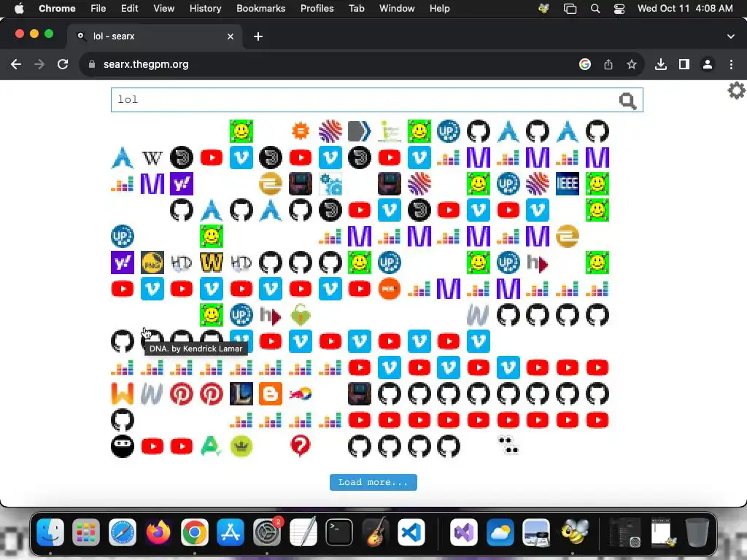Select the 'lol - searx' tab

[x=155, y=36]
